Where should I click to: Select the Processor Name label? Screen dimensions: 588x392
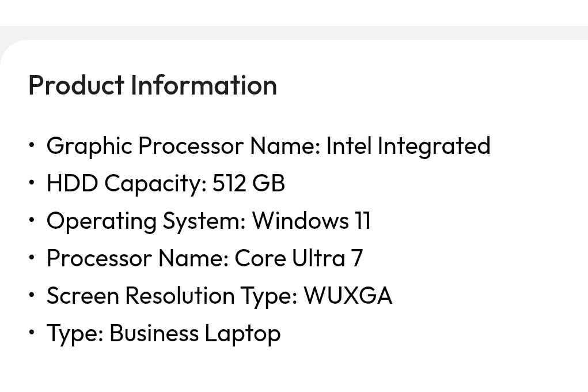(138, 258)
